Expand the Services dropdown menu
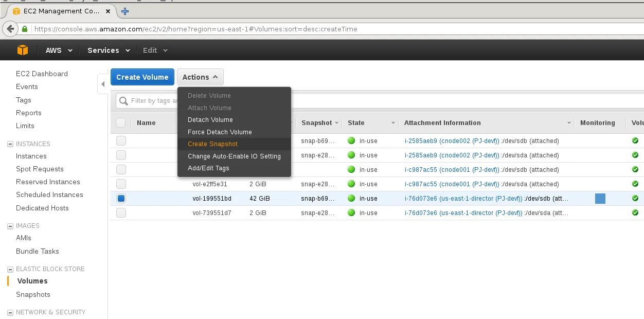Image resolution: width=644 pixels, height=319 pixels. [108, 50]
